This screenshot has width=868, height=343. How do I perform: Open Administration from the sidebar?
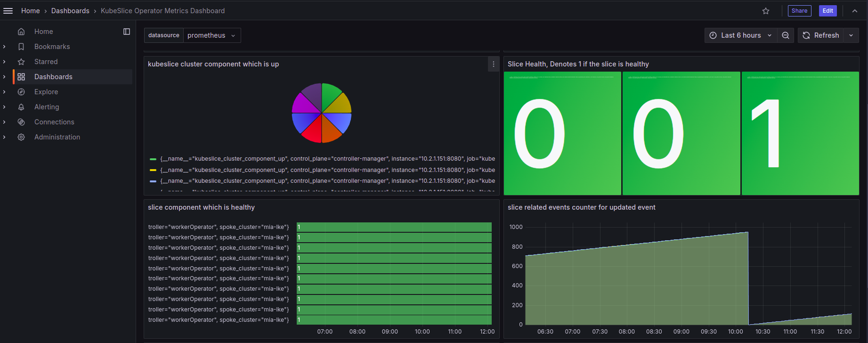[x=57, y=137]
